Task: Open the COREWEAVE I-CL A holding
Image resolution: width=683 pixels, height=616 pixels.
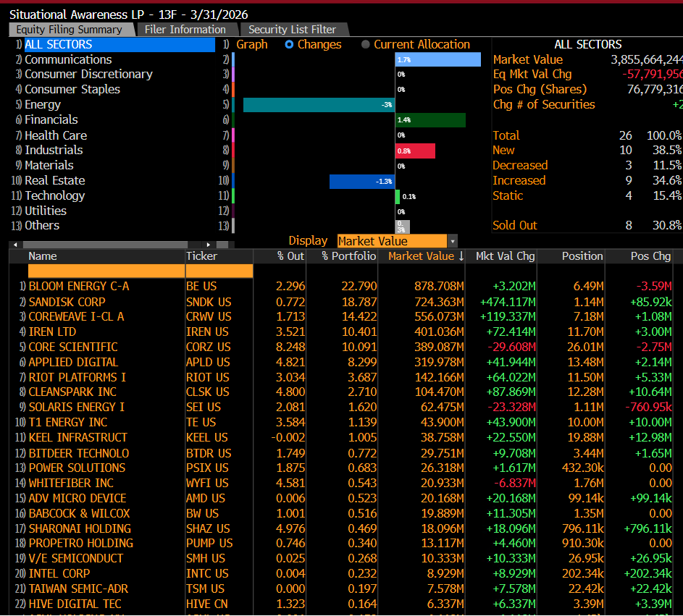Action: [x=76, y=317]
